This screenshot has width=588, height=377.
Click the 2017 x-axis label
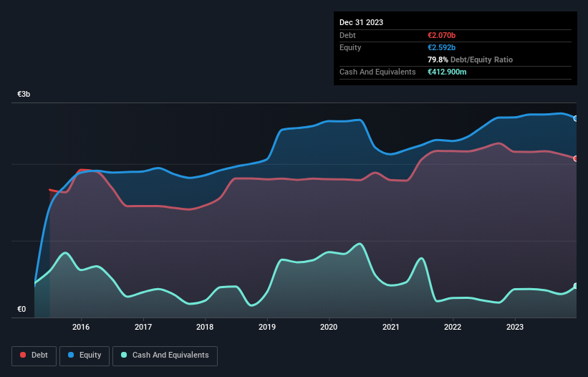pos(143,327)
